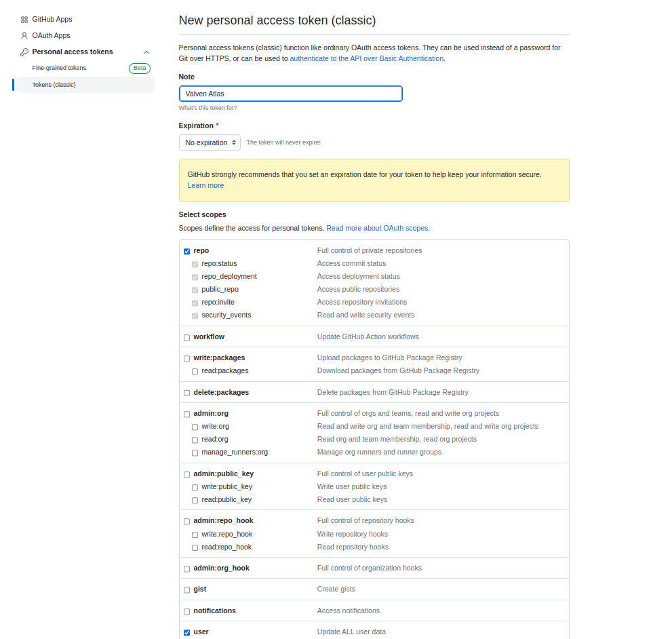
Task: Follow the Learn more link in warning
Action: tap(205, 185)
